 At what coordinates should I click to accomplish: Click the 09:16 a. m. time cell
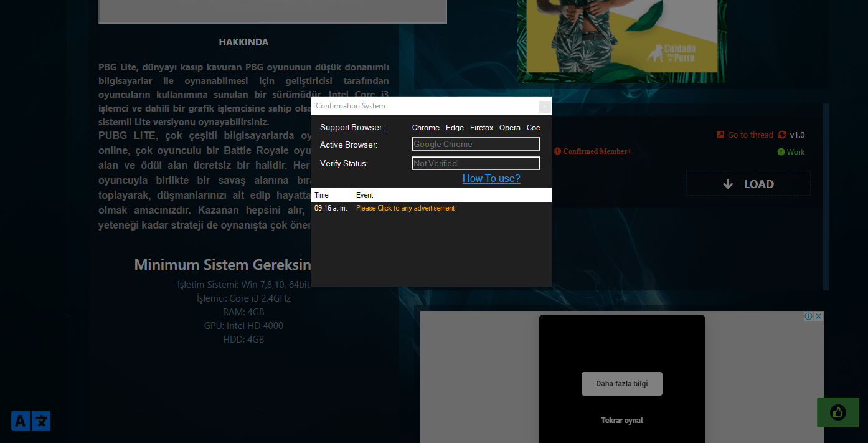[x=331, y=208]
